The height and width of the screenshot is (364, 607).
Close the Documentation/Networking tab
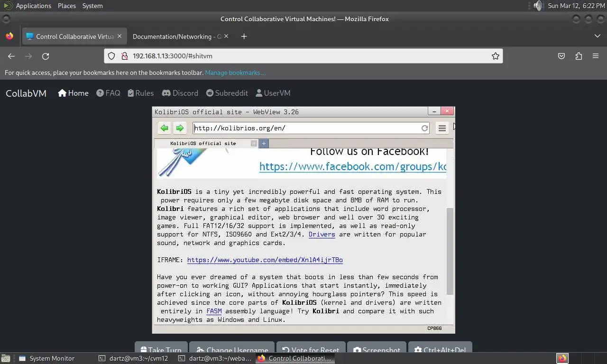point(226,36)
